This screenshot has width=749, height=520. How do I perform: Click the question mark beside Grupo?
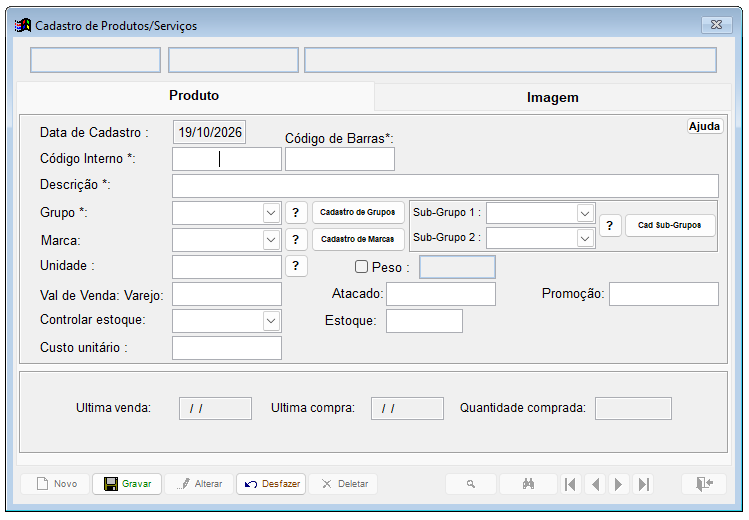point(296,213)
